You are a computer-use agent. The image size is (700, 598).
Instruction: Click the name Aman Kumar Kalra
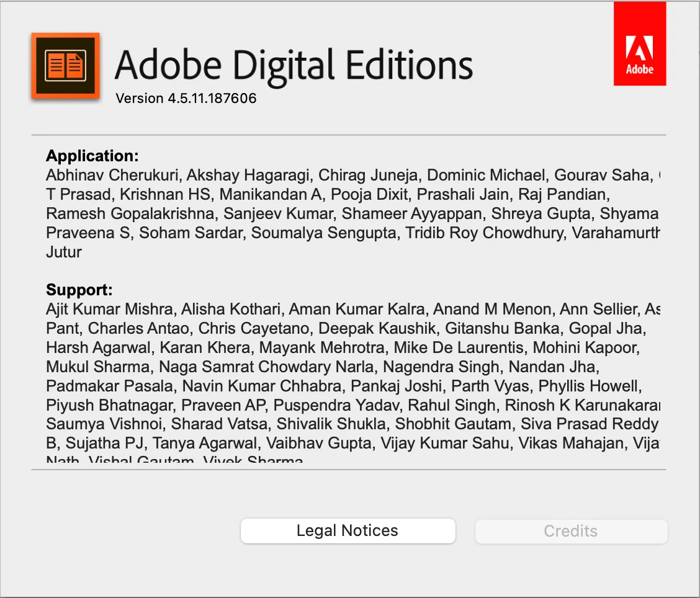click(x=357, y=309)
